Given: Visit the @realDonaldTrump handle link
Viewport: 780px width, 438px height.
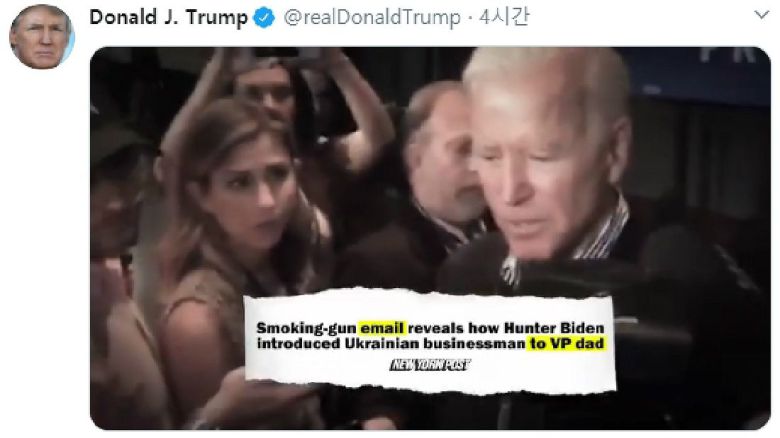Looking at the screenshot, I should click(372, 18).
